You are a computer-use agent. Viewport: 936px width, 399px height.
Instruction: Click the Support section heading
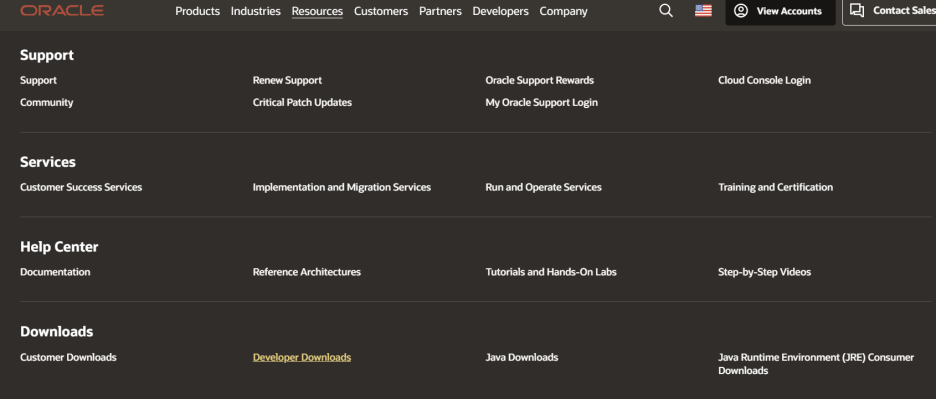tap(47, 55)
